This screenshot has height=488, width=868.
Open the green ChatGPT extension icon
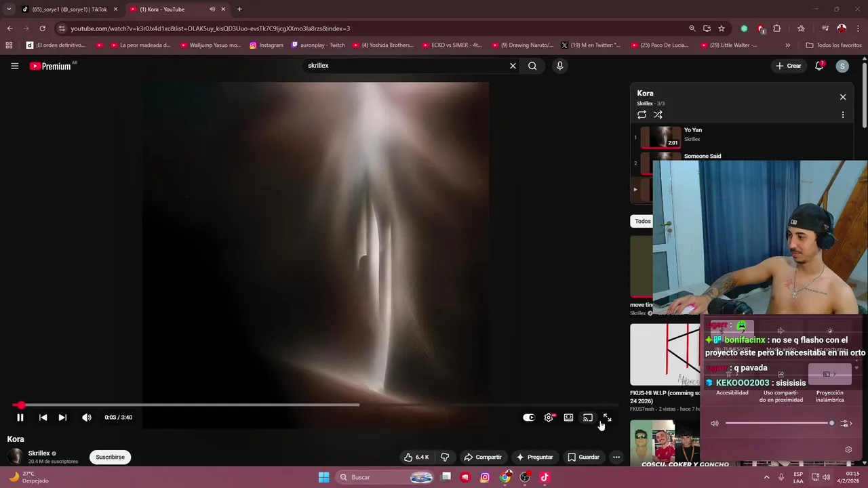(744, 28)
